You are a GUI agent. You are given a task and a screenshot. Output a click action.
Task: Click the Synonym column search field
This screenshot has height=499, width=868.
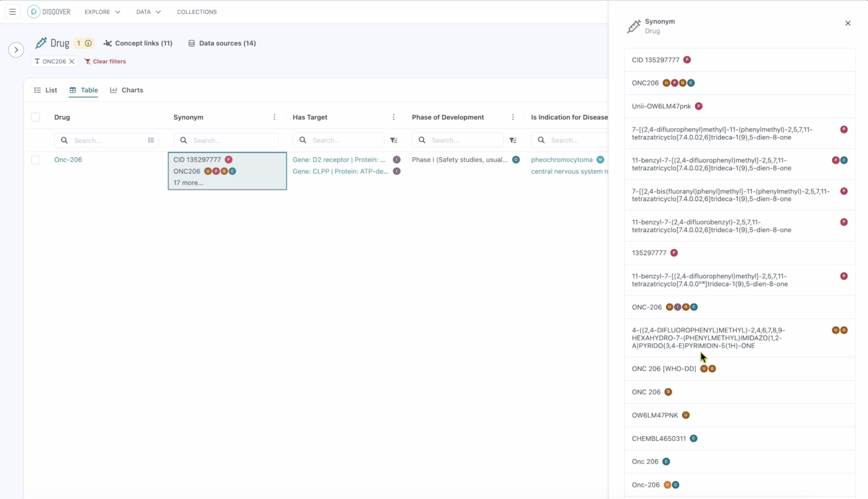coord(226,140)
